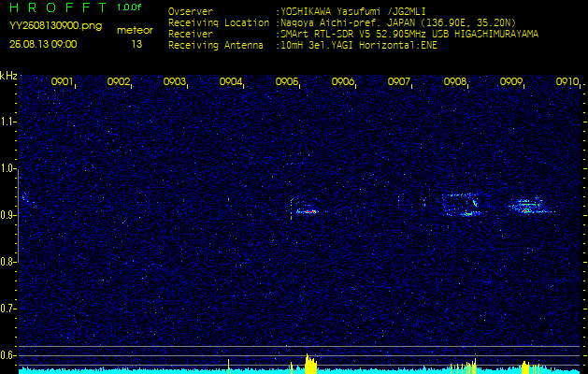Click the small red dot echo near 0904
Image resolution: width=588 pixels, height=374 pixels.
(228, 199)
